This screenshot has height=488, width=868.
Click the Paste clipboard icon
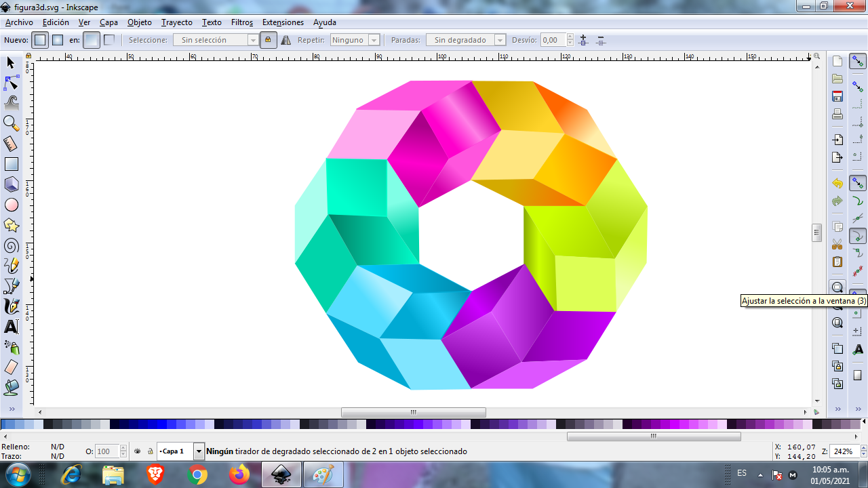click(837, 262)
